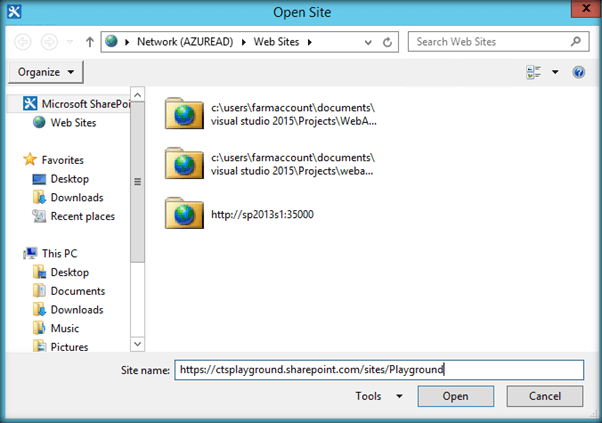This screenshot has width=602, height=423.
Task: Click the globe icon beside Web Sites
Action: point(39,122)
